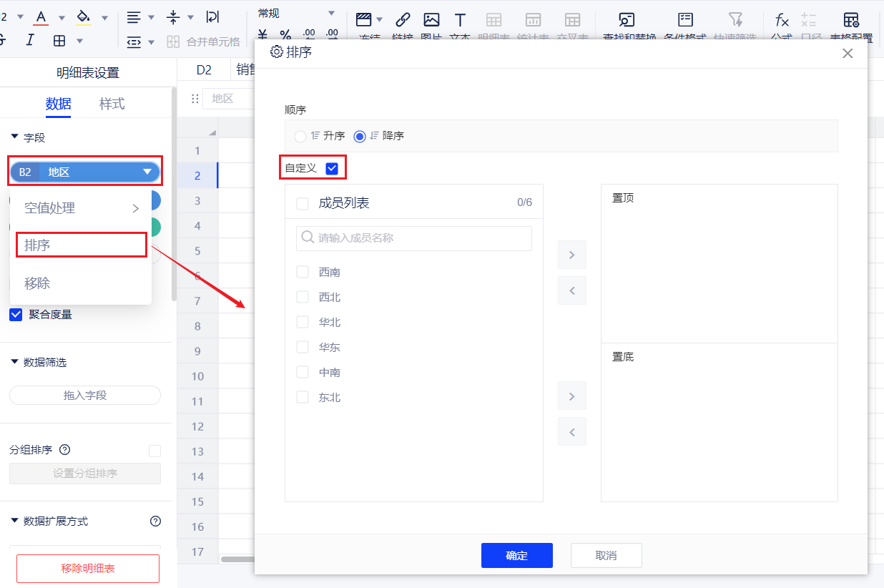Uncheck the 自定义 checkbox
The image size is (884, 588).
pos(332,168)
